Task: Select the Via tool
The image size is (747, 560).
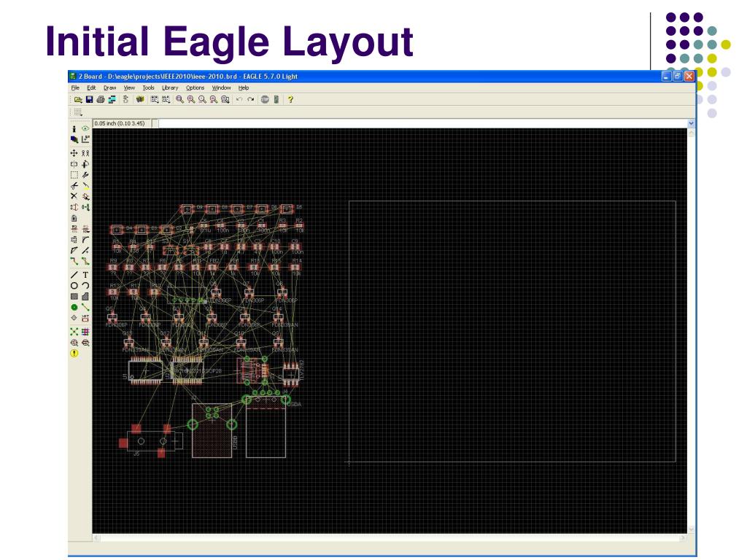Action: (x=74, y=307)
